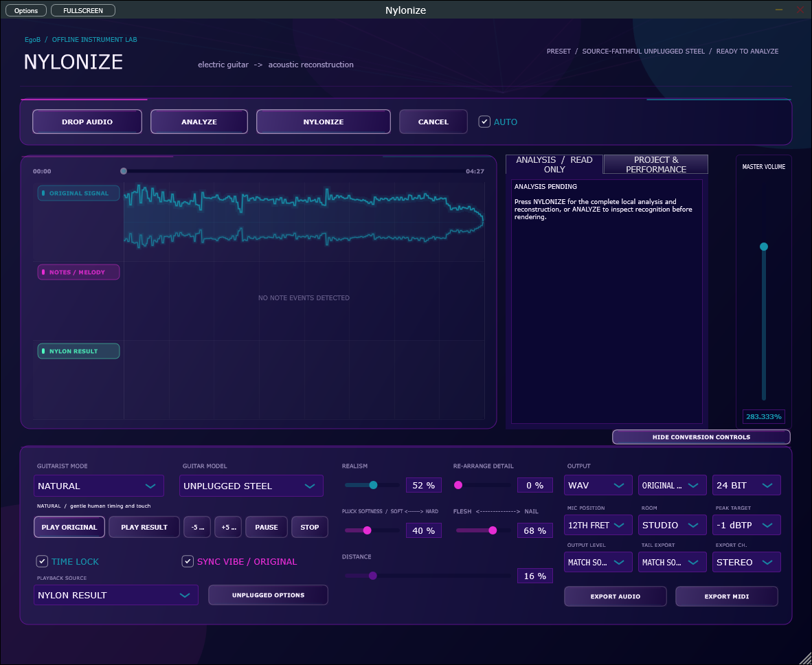Open the TAIL EXPORT dropdown
This screenshot has width=812, height=665.
point(672,562)
